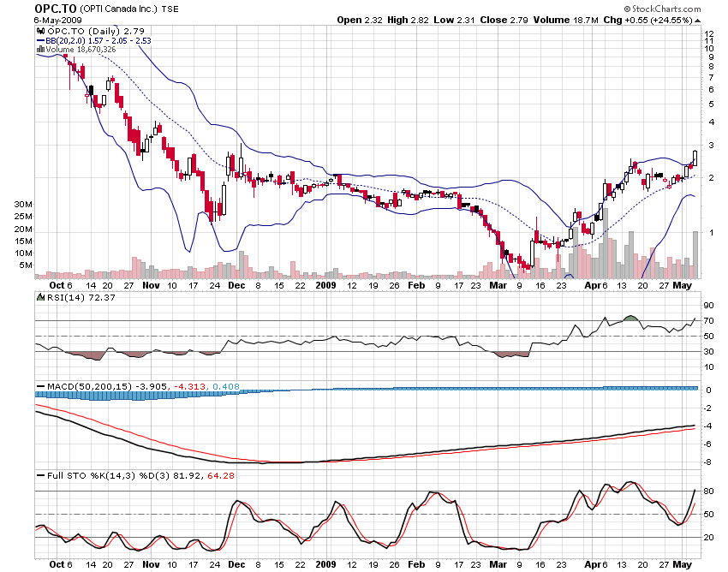Click the Open 2.32 value

(360, 20)
